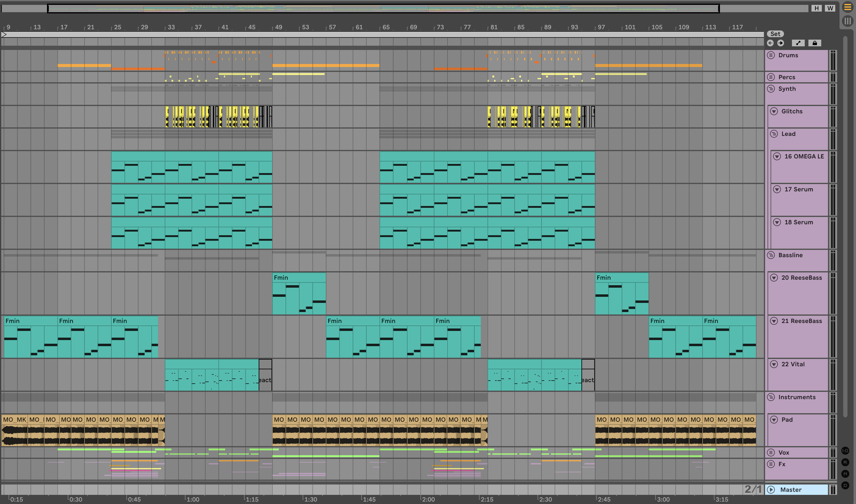The image size is (856, 504).
Task: Jump to previous locator with left arrow
Action: 770,43
